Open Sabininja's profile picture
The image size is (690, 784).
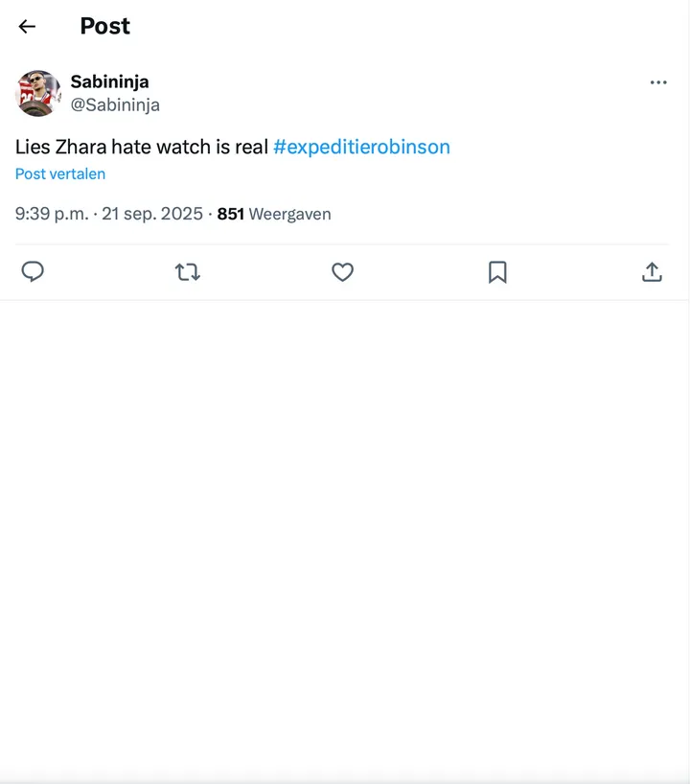coord(38,93)
